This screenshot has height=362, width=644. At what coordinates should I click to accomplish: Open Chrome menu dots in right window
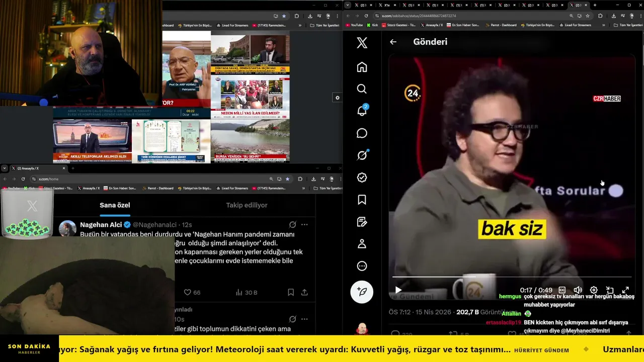640,16
